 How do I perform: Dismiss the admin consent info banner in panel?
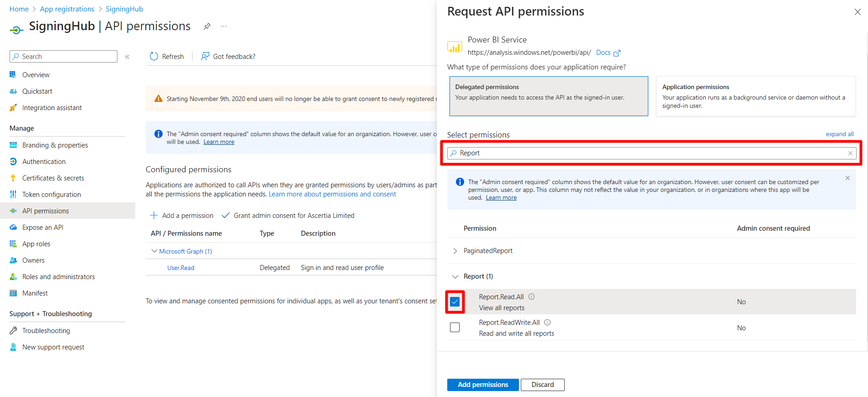pos(847,178)
